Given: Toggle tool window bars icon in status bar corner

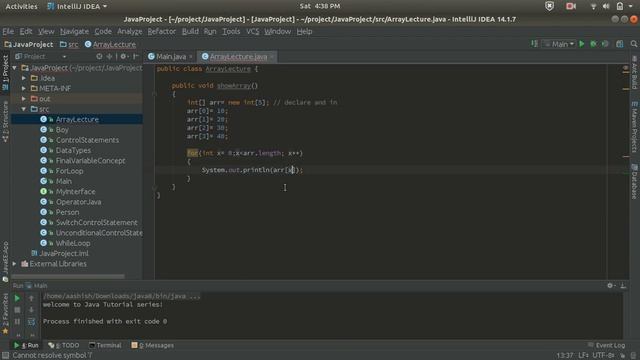Looking at the screenshot, I should point(5,356).
